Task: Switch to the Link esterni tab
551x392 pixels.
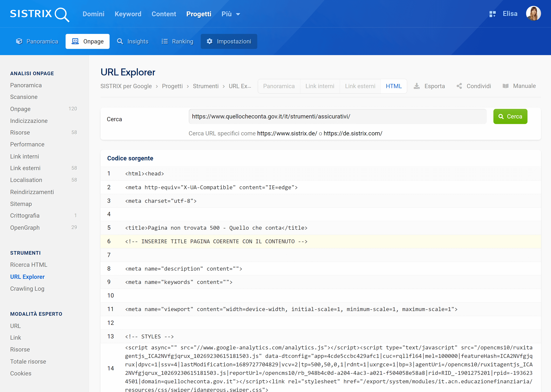Action: point(360,86)
